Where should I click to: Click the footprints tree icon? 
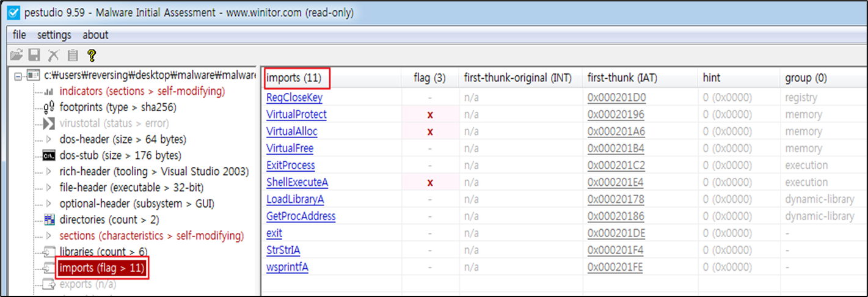coord(49,108)
